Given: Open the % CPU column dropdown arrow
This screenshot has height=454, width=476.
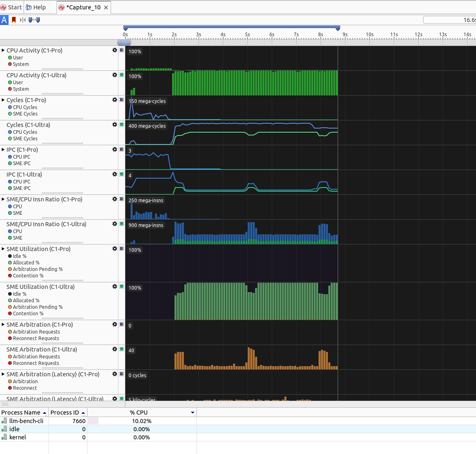Looking at the screenshot, I should [x=192, y=413].
